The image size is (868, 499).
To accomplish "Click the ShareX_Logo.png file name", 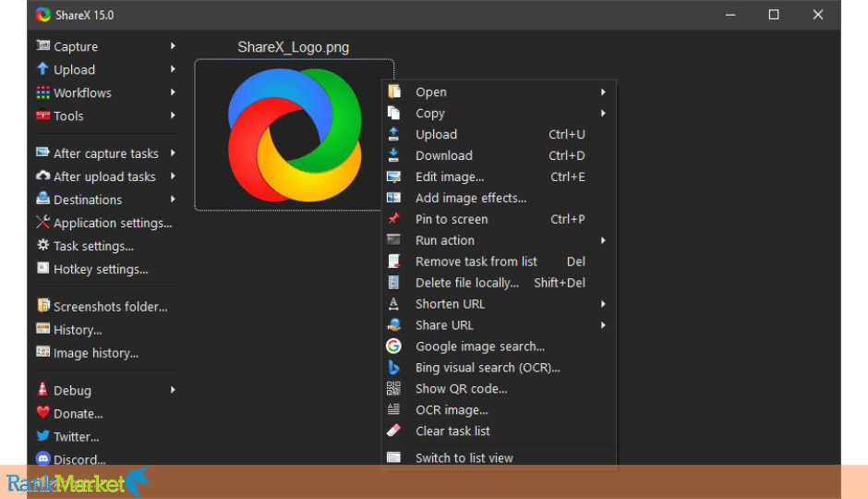I will (294, 47).
